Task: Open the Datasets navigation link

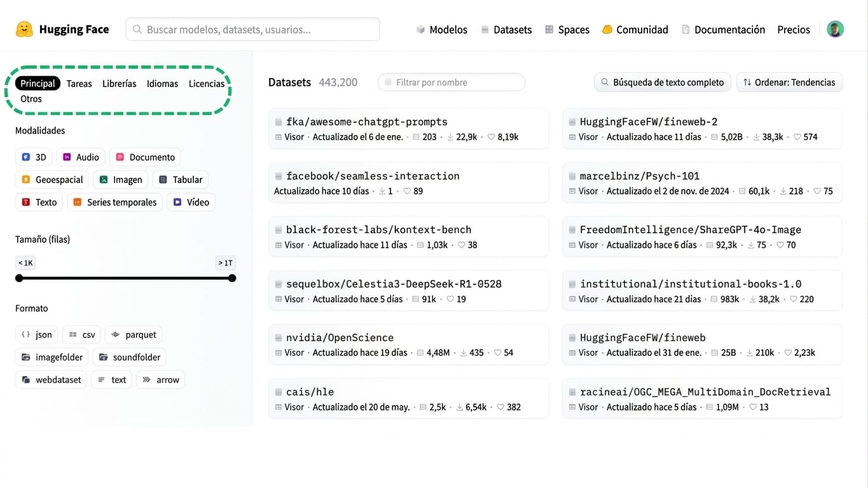Action: coord(506,30)
